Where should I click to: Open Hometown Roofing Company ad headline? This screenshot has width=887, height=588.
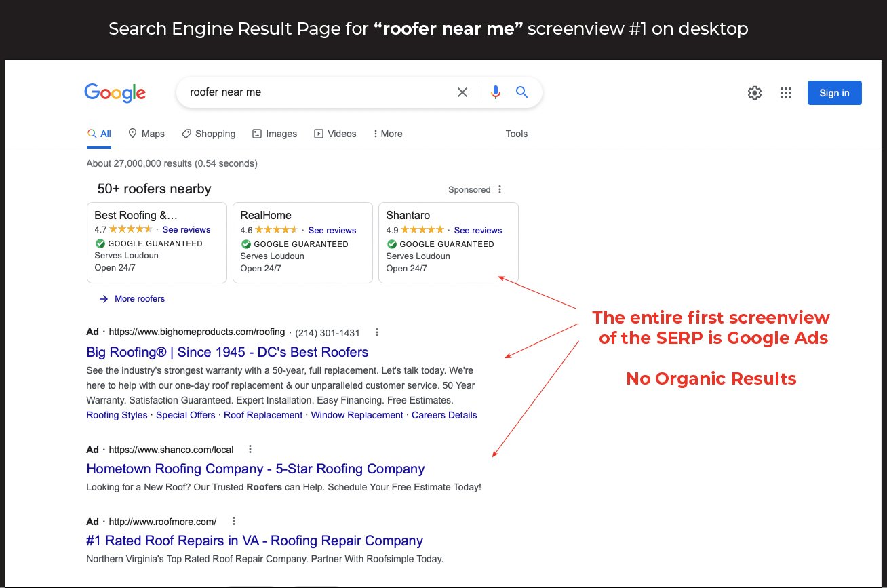pos(256,469)
